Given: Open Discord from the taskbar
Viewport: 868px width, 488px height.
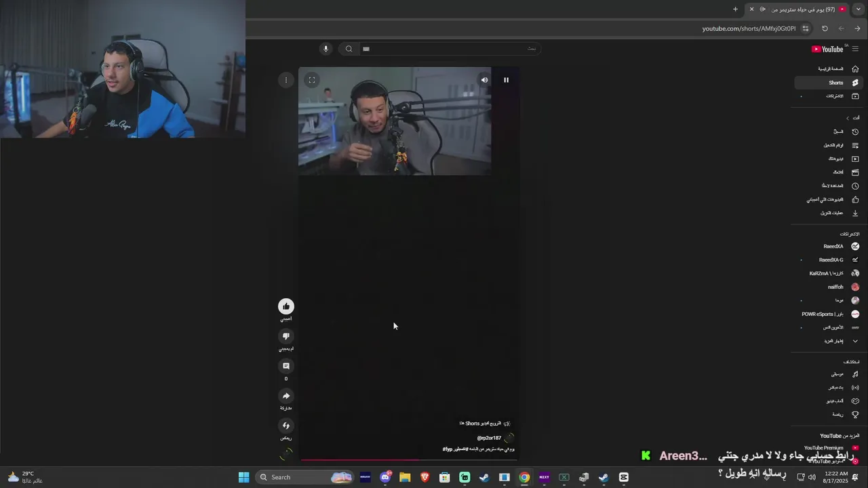Looking at the screenshot, I should click(x=385, y=477).
